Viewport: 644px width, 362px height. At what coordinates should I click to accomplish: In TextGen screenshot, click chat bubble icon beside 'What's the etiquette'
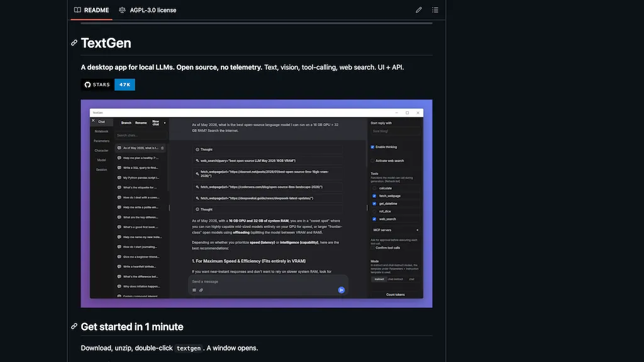coord(119,187)
